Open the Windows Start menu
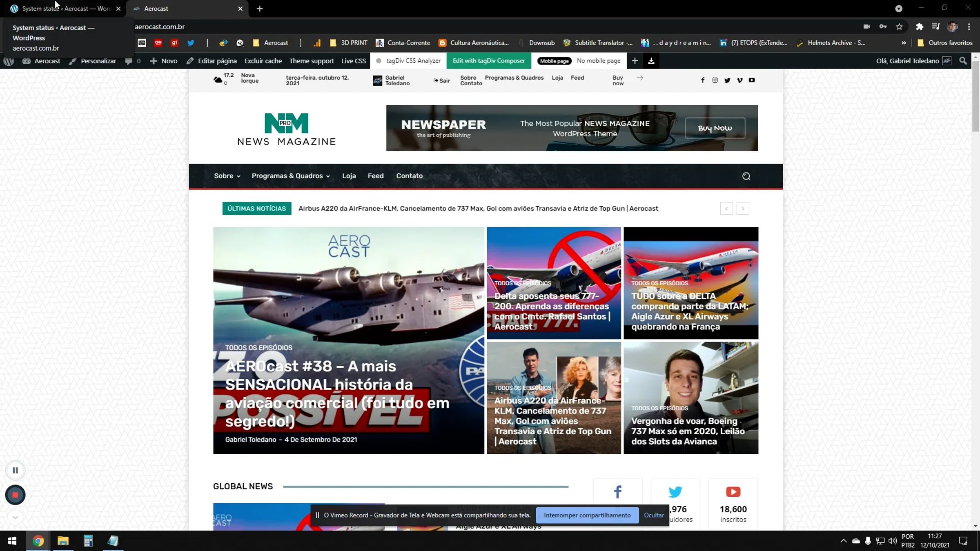The height and width of the screenshot is (551, 980). 12,541
